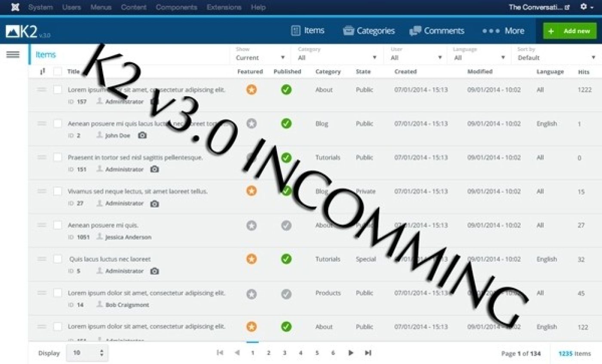This screenshot has width=602, height=364.
Task: Go to previous page arrow
Action: (x=237, y=353)
